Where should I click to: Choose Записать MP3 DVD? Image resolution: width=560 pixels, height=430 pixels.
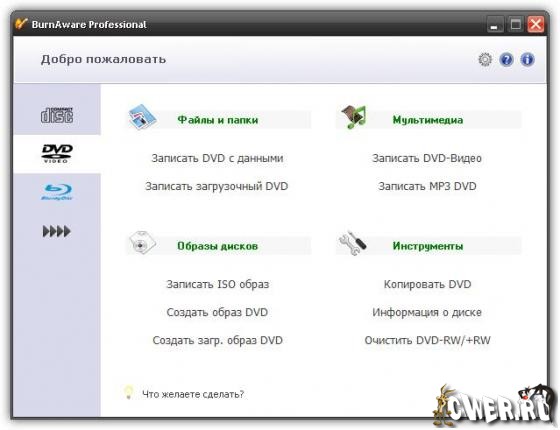(x=428, y=186)
